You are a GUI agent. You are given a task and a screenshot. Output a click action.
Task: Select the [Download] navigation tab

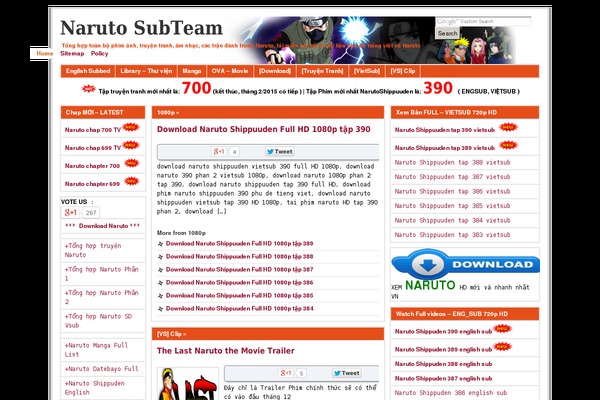[x=275, y=71]
